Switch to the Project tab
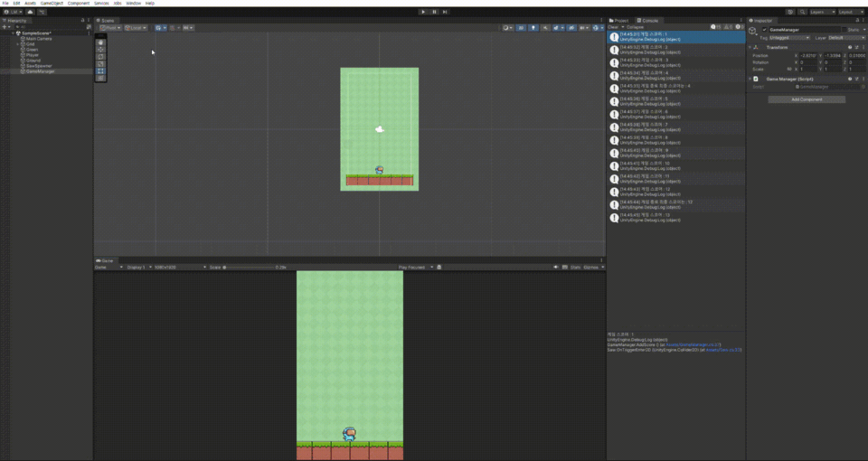Image resolution: width=868 pixels, height=461 pixels. pyautogui.click(x=618, y=21)
